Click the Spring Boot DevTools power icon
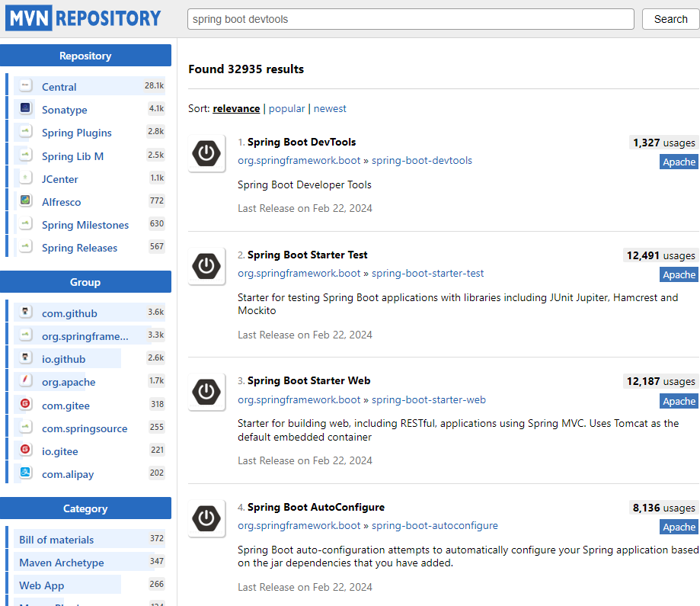Image resolution: width=700 pixels, height=606 pixels. [x=206, y=153]
